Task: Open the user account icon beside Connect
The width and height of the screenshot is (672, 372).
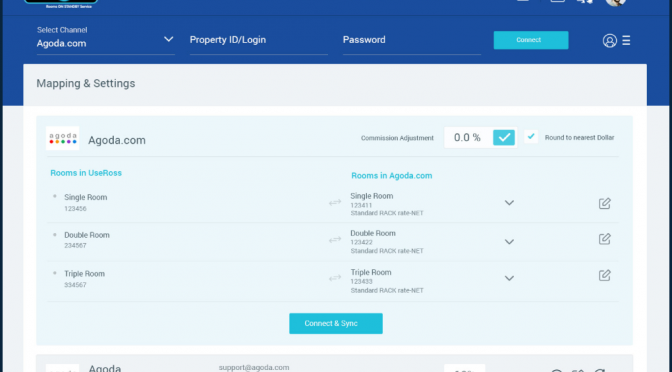Action: tap(609, 40)
